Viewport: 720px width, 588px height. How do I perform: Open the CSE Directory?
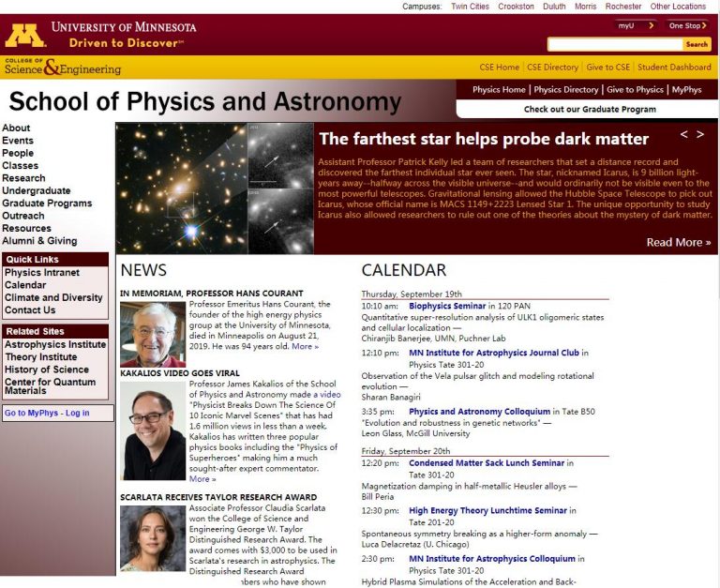click(x=552, y=68)
